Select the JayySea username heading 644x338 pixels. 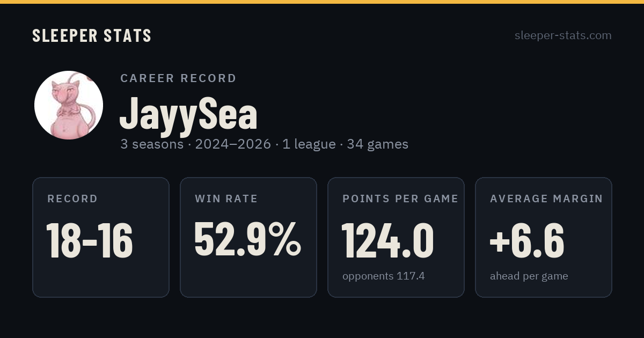(188, 114)
